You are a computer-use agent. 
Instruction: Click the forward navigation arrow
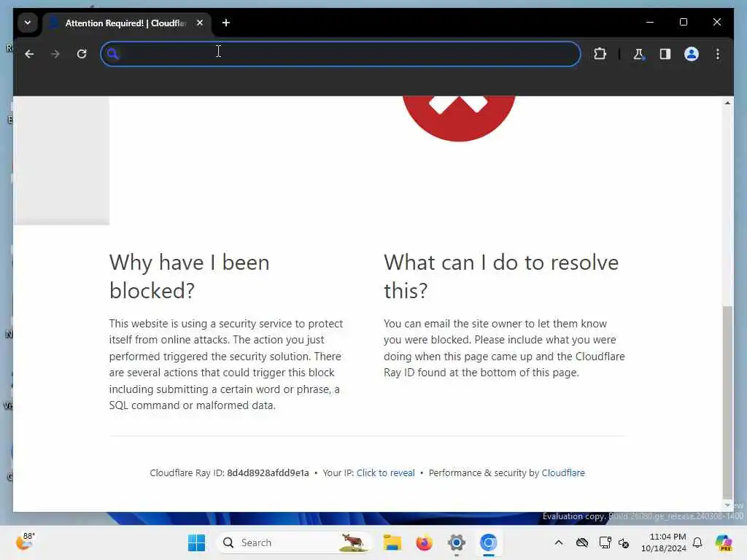click(x=55, y=54)
